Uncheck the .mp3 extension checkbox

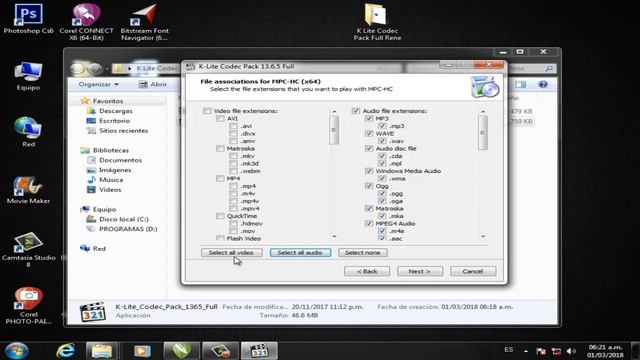(x=382, y=126)
